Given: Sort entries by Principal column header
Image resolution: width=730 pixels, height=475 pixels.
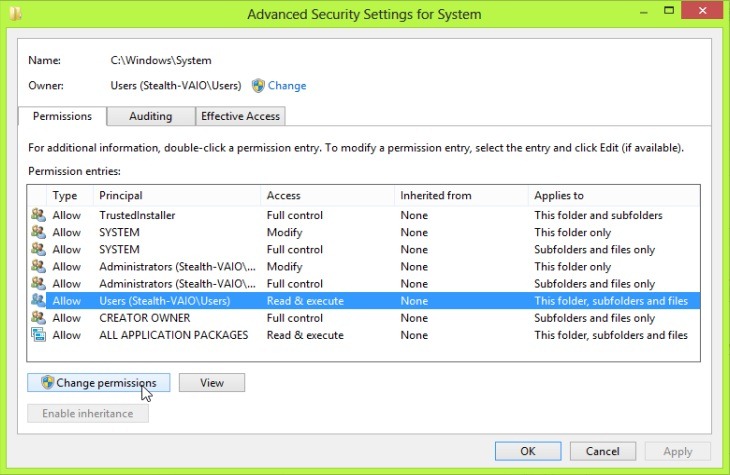Looking at the screenshot, I should [x=176, y=195].
